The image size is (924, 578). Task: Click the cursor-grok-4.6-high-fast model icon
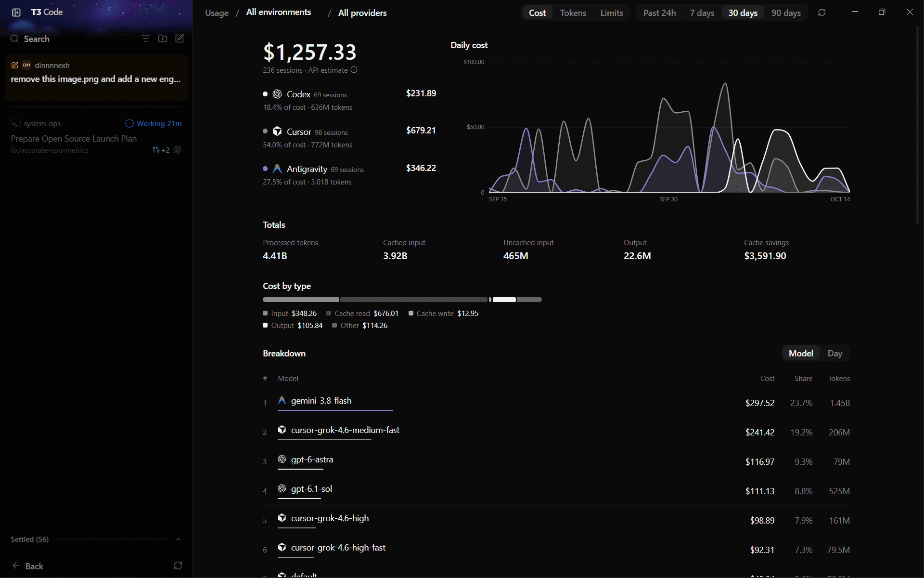282,547
